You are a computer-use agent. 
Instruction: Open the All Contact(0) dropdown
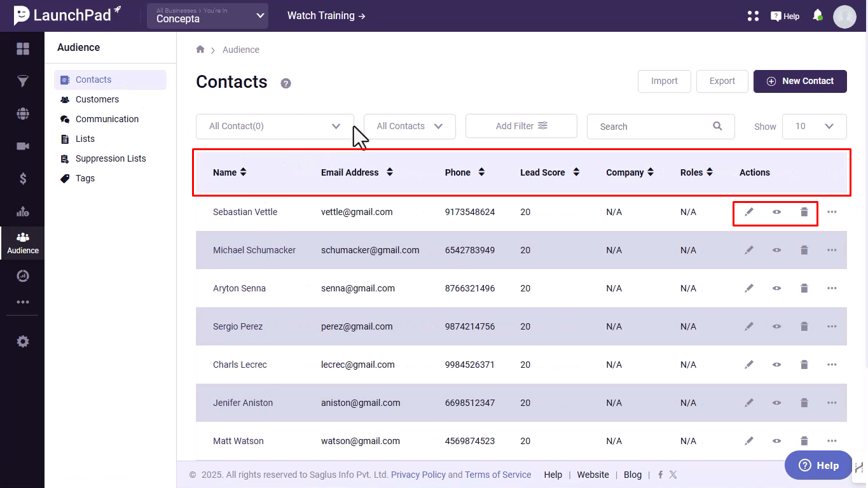(x=275, y=126)
